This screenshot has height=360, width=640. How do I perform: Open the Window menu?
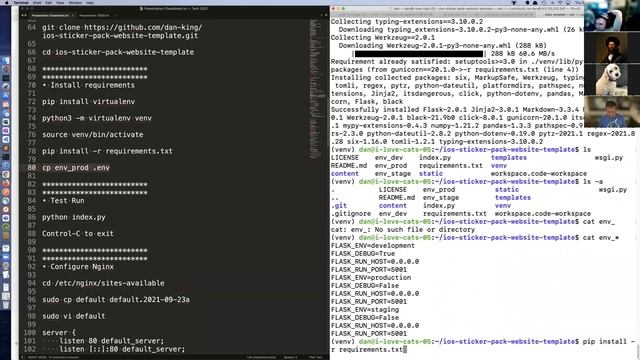[75, 2]
